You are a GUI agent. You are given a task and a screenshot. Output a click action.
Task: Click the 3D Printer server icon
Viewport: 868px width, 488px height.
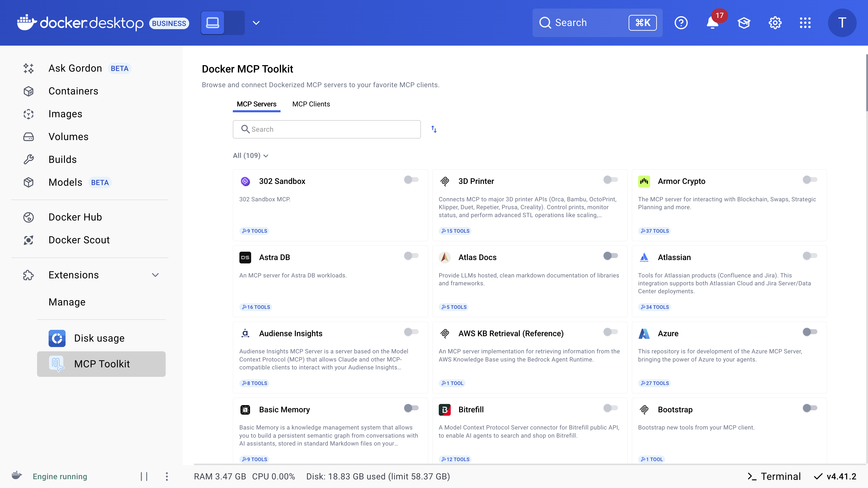(445, 181)
